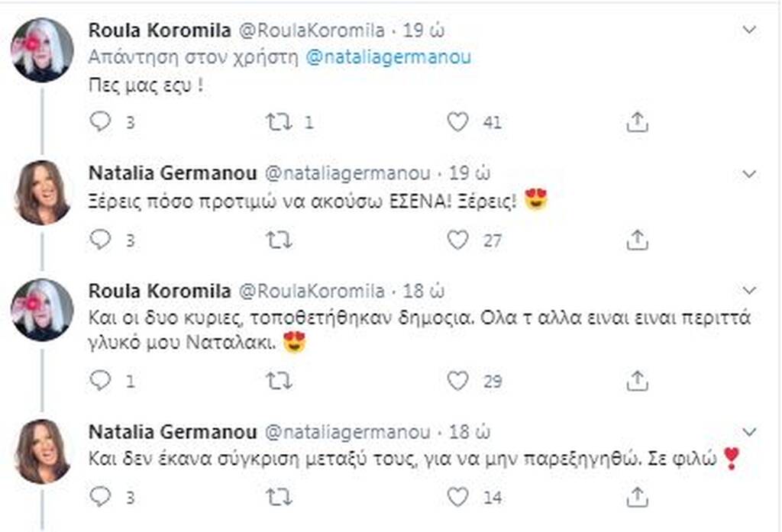Open Roula Koromila's avatar in first tweet
Screen dimensions: 782x532
coord(42,50)
